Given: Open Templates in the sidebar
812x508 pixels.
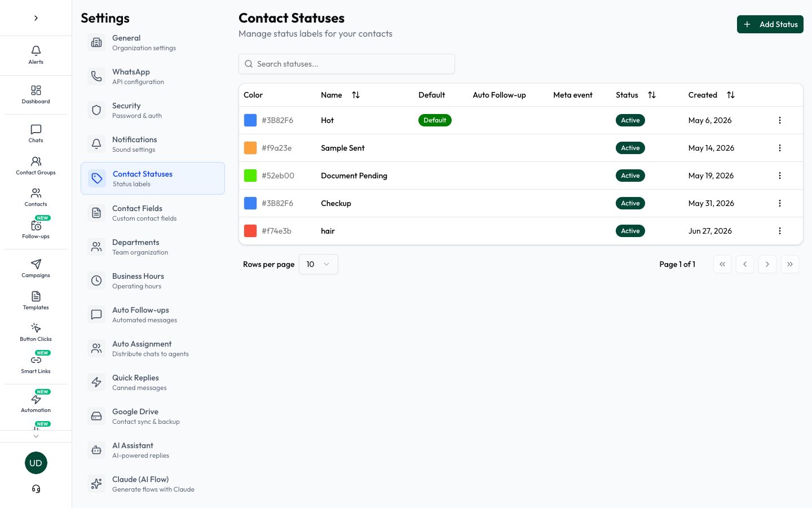Looking at the screenshot, I should (x=36, y=300).
